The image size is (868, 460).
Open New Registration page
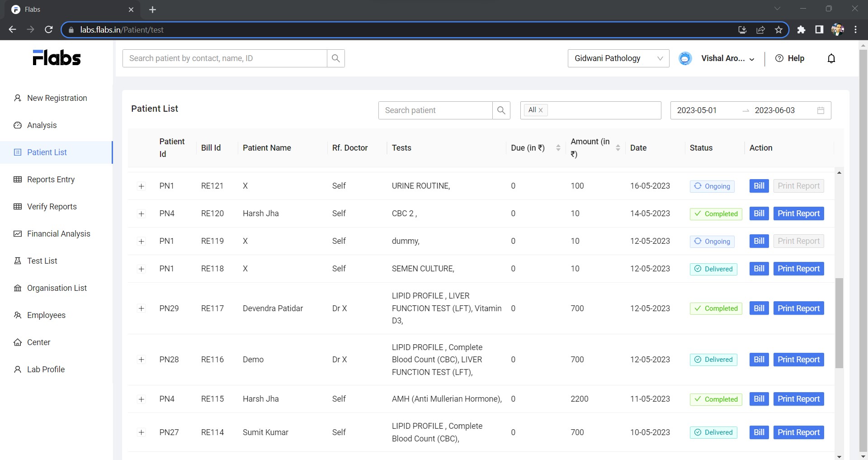pos(57,98)
